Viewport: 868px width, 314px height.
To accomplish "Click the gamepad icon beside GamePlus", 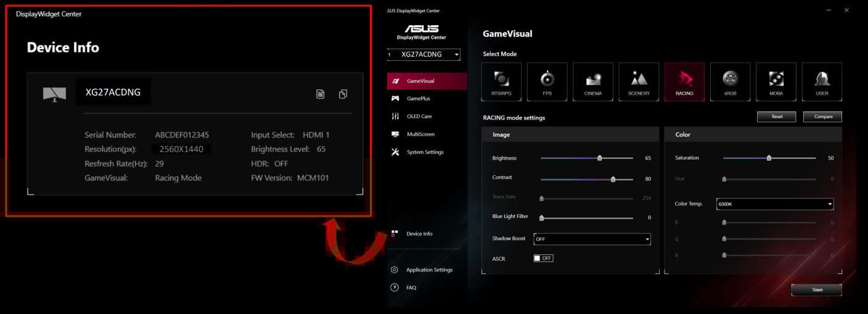I will click(x=395, y=99).
